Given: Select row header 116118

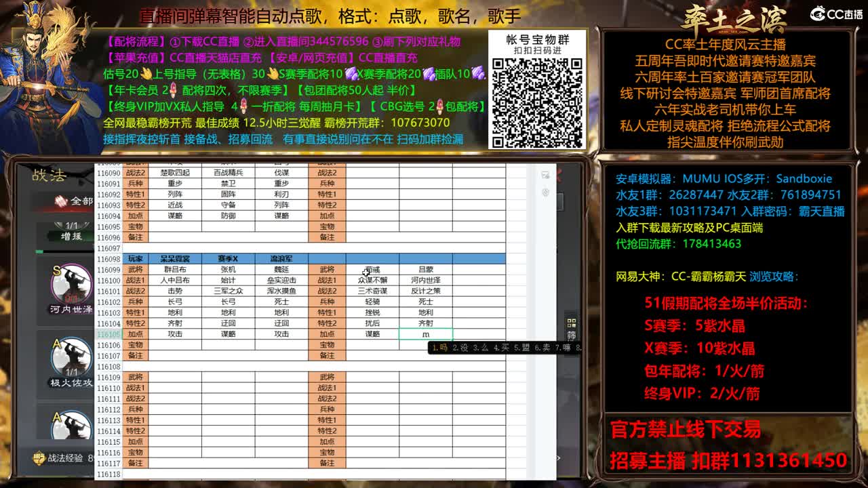Looking at the screenshot, I should 108,474.
